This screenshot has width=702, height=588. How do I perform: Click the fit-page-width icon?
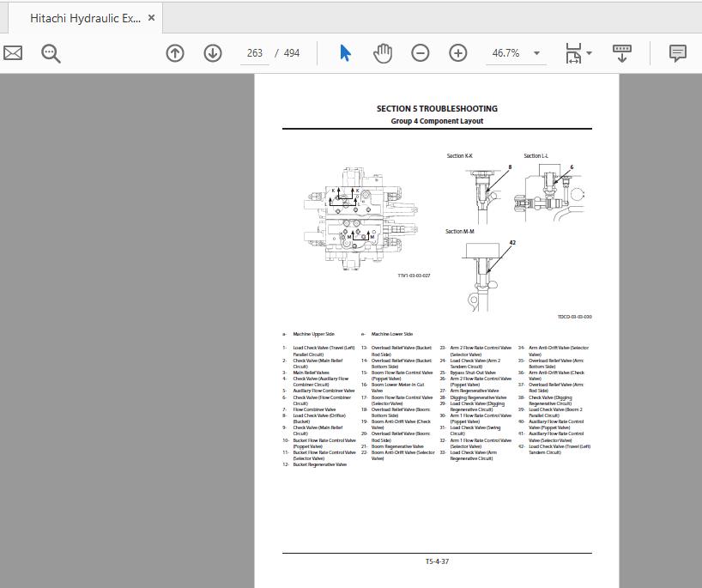(x=573, y=52)
